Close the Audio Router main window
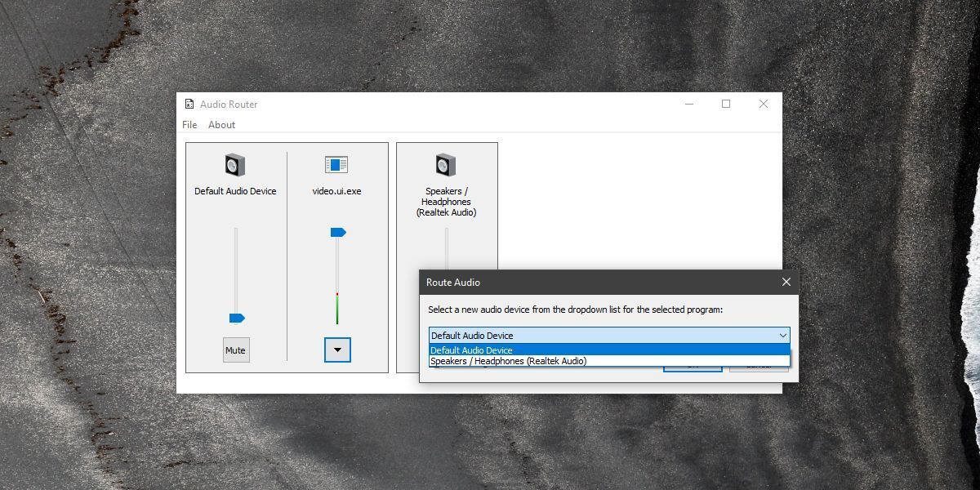980x490 pixels. pyautogui.click(x=763, y=105)
